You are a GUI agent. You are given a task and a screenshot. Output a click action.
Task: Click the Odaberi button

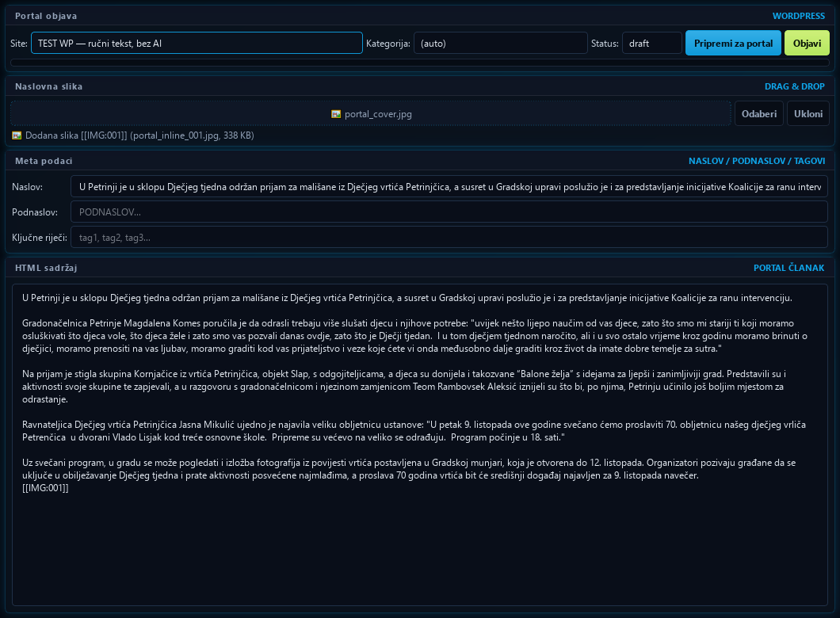759,113
